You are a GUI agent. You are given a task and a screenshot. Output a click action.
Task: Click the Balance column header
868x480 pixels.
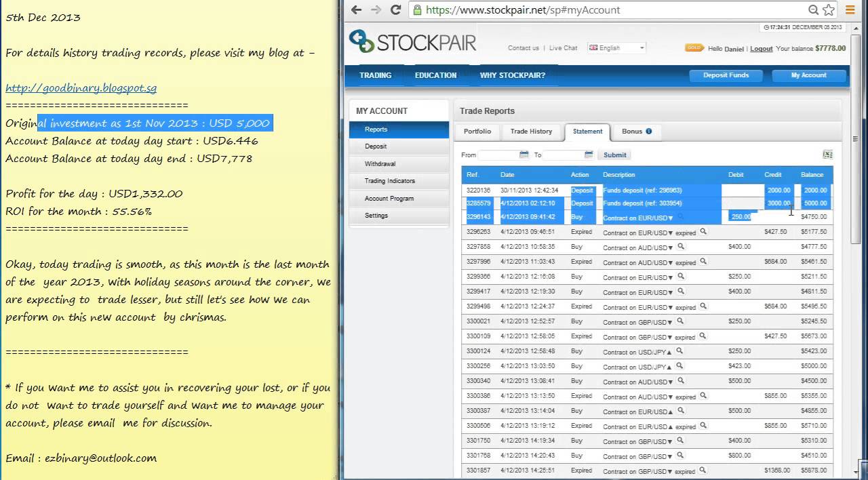pyautogui.click(x=812, y=175)
